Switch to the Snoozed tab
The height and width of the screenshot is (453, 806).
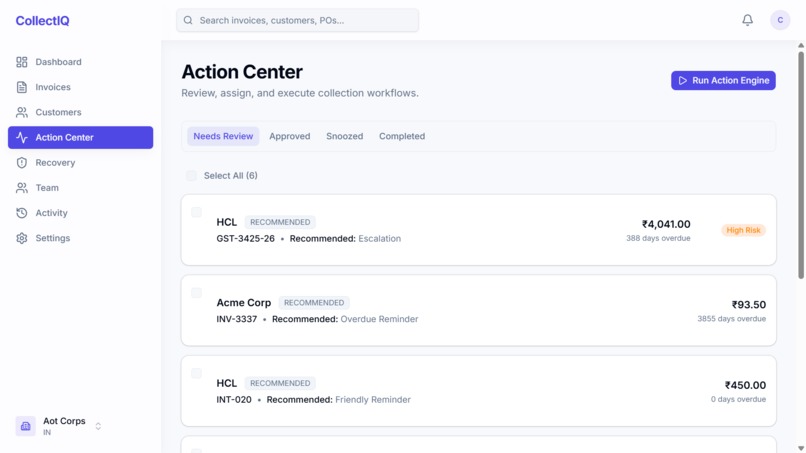pos(344,136)
